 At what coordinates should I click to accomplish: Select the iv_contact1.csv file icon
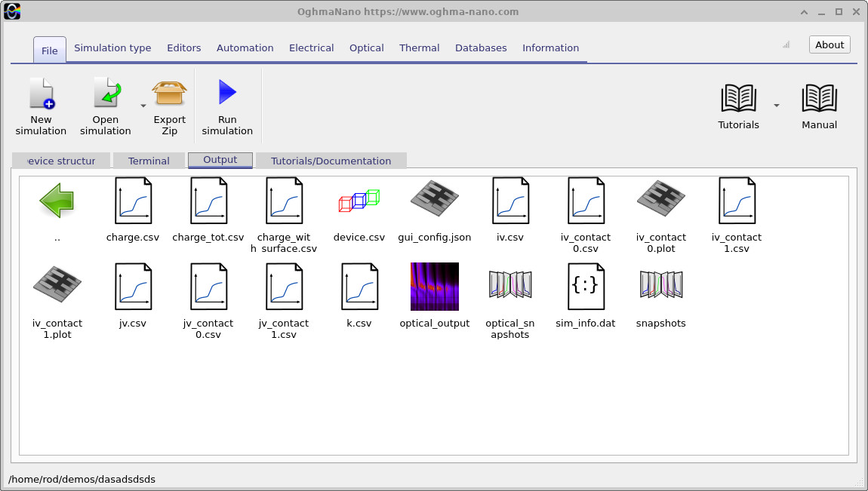[x=737, y=200]
